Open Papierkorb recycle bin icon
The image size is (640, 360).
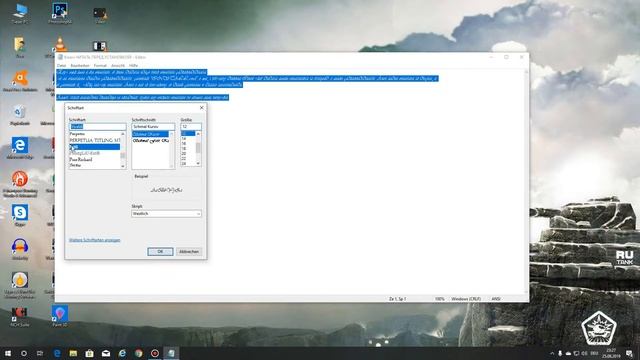(x=20, y=115)
